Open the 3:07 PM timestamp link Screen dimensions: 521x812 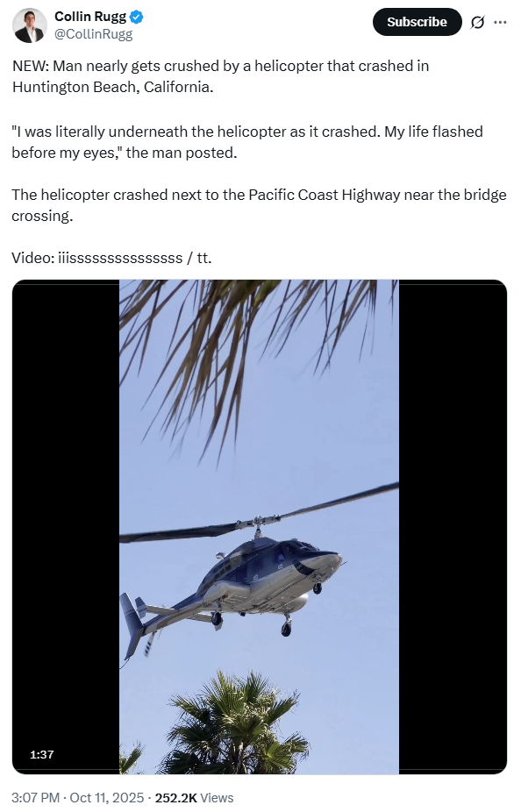(35, 797)
